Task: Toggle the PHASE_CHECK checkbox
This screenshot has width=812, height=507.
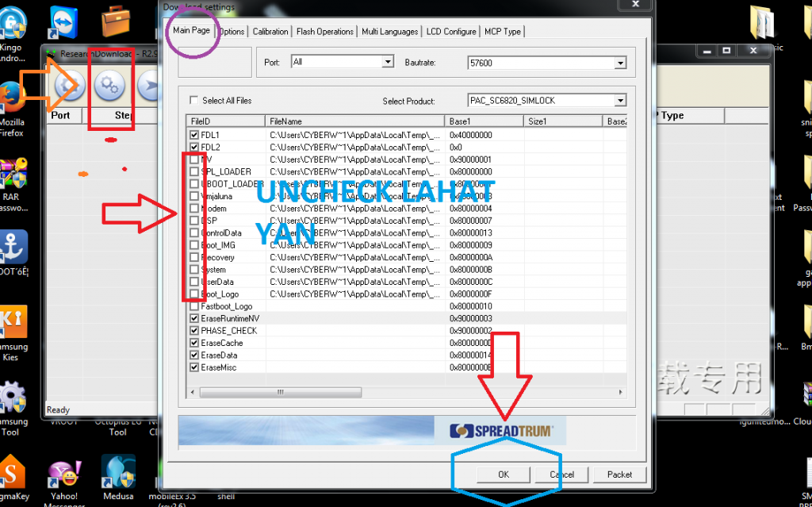Action: tap(194, 331)
